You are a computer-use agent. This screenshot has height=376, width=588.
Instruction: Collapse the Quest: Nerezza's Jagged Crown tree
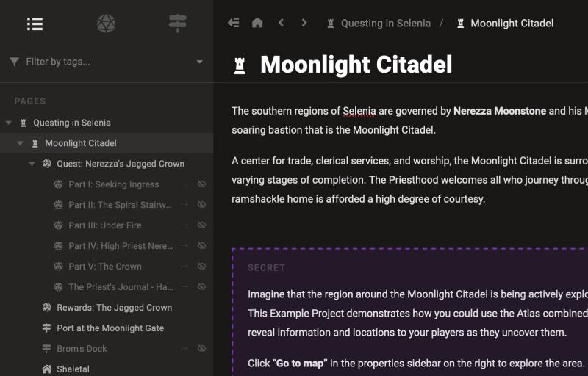point(32,164)
